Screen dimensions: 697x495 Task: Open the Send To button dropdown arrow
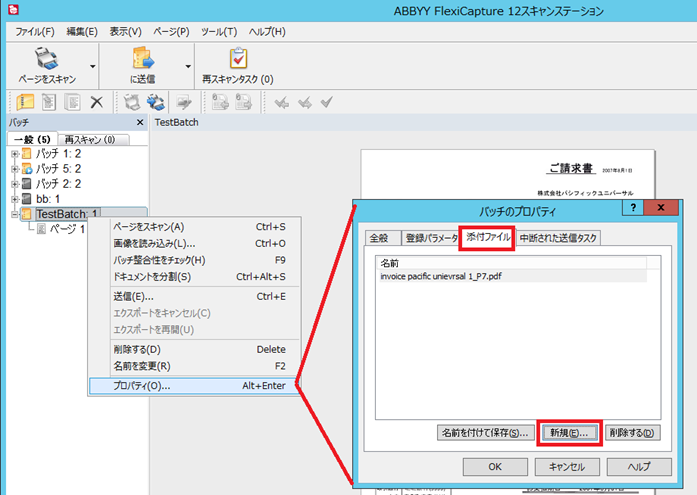[188, 66]
